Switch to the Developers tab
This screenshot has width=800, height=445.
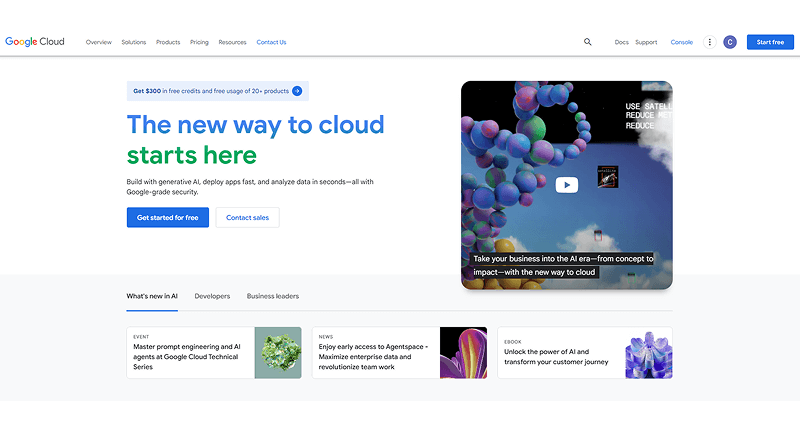click(212, 296)
